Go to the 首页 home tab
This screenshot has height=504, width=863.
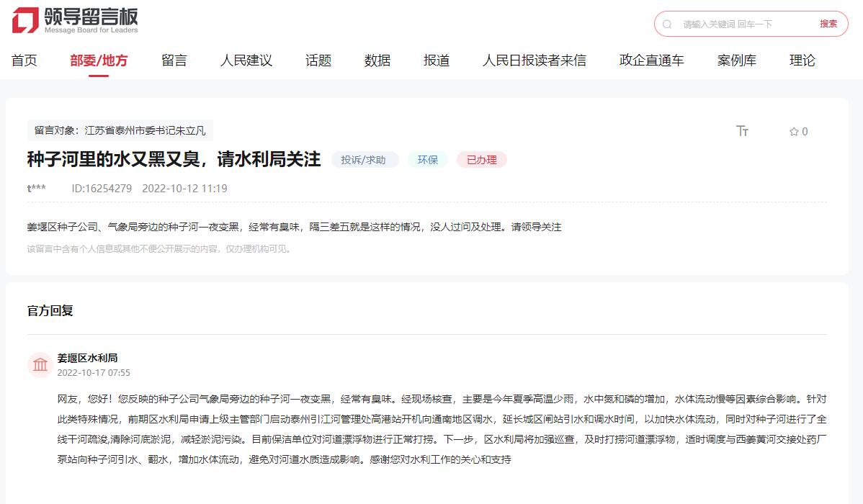24,60
